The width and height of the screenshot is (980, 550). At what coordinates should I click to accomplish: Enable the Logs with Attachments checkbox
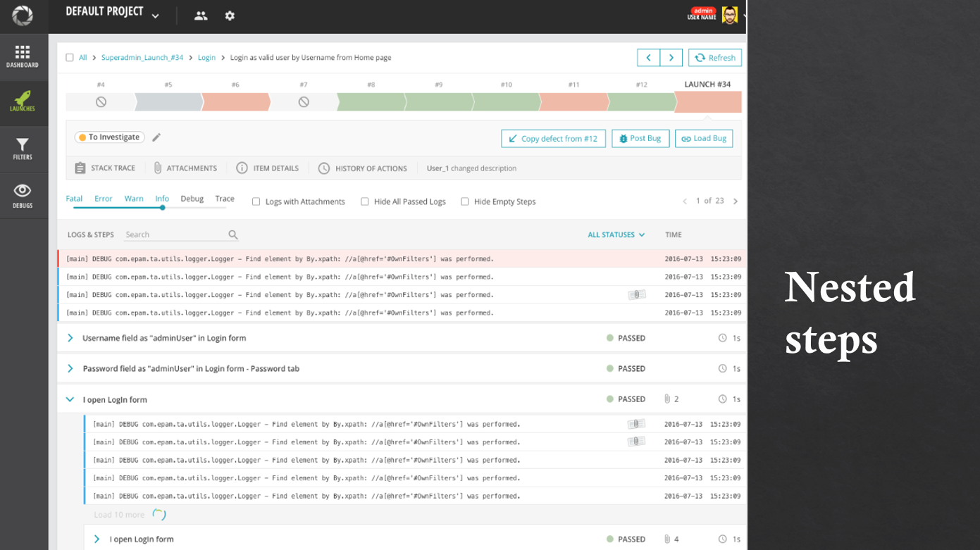(256, 201)
